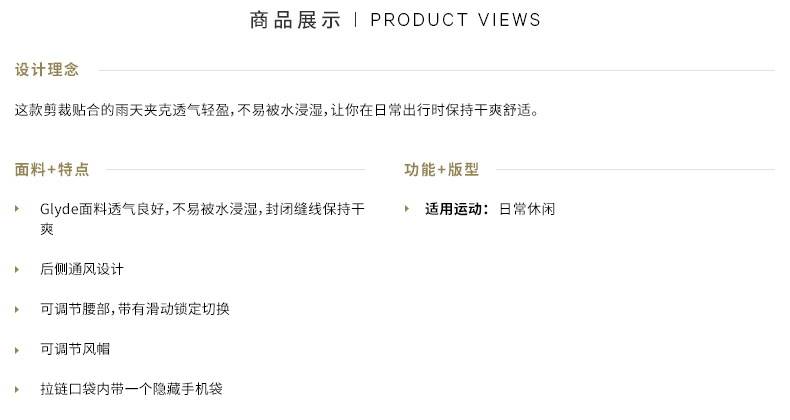Screen dimensions: 790x420
Task: Select the 商品展示 heading text
Action: pos(295,20)
